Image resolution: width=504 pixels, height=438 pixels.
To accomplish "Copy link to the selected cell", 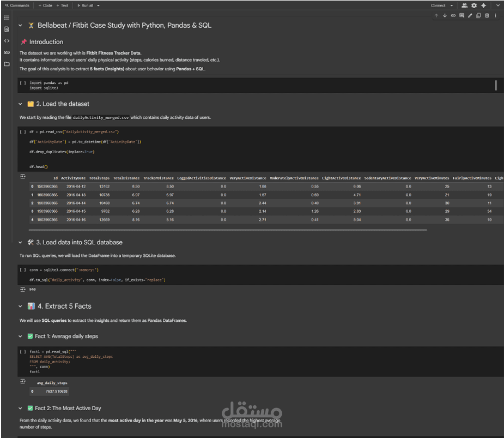I will click(x=453, y=15).
